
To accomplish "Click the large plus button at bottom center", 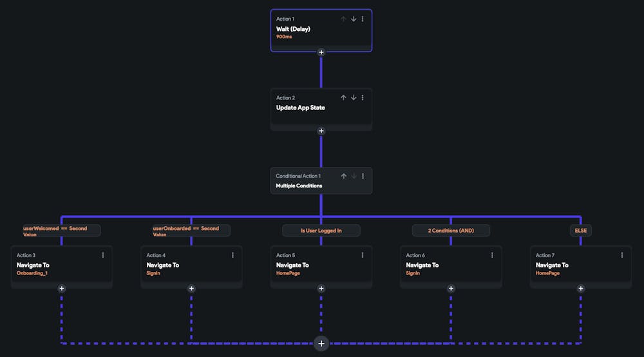I will [321, 343].
